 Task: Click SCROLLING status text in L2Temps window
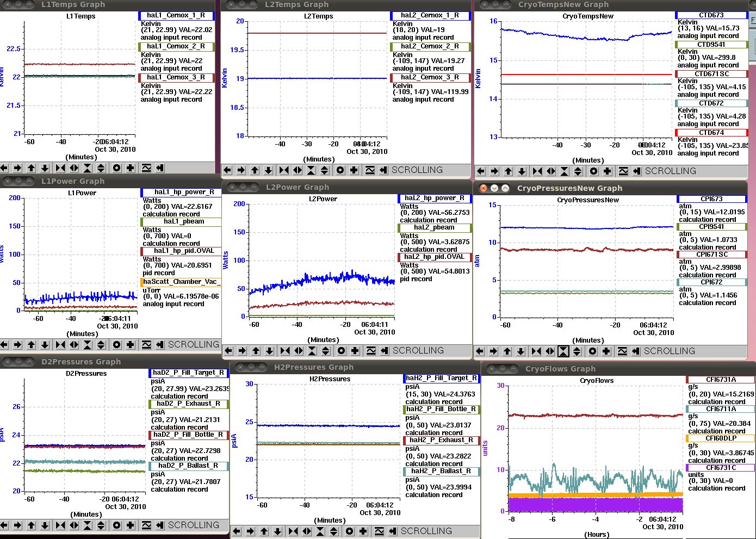click(x=417, y=170)
